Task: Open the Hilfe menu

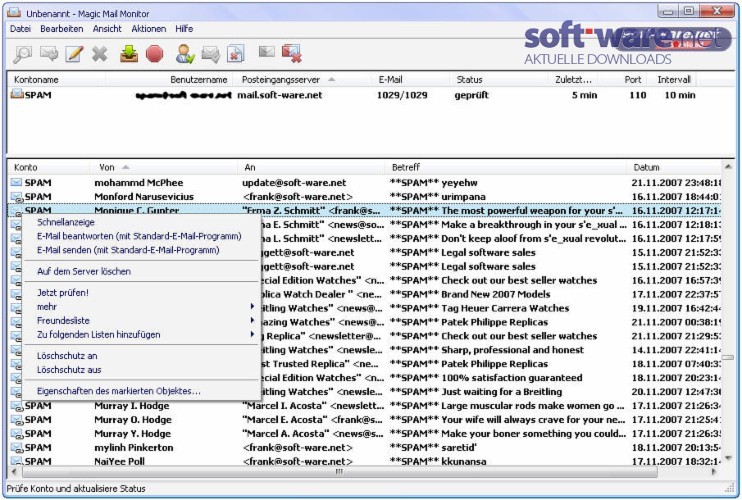Action: click(x=184, y=29)
